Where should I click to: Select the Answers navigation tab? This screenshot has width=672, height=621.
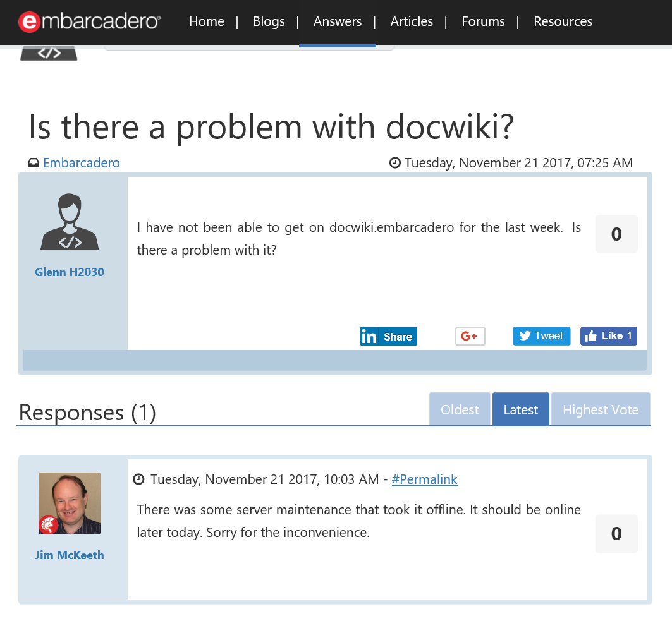(x=337, y=21)
